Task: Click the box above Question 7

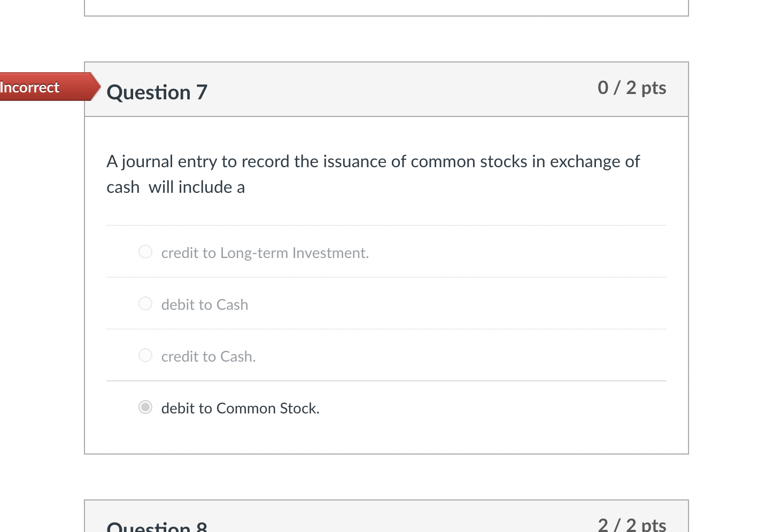Action: click(386, 7)
